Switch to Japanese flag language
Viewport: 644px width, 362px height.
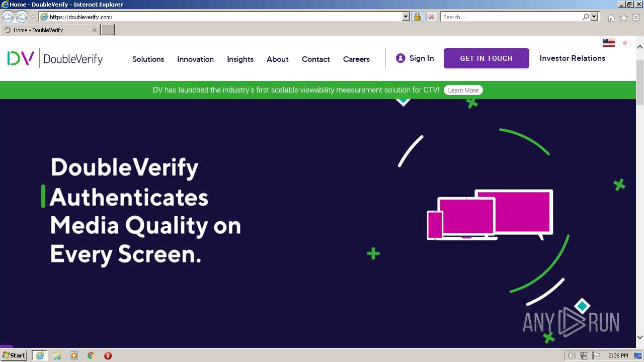coord(625,43)
